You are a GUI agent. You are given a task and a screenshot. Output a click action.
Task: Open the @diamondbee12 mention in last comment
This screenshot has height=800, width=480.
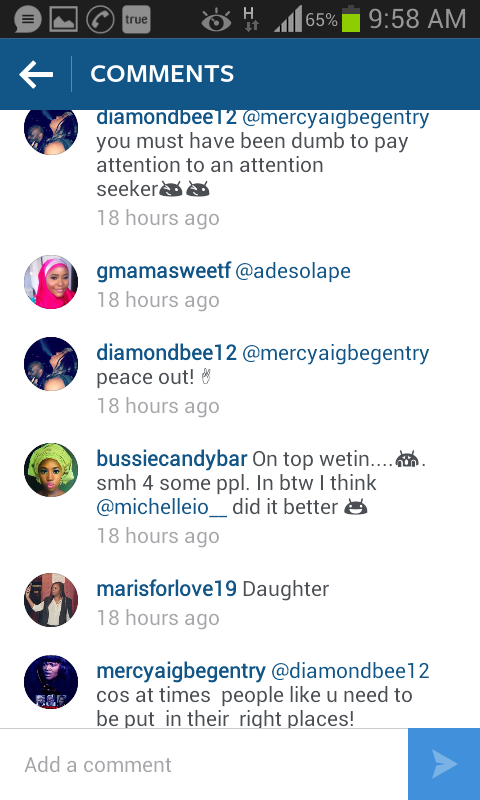[x=350, y=671]
